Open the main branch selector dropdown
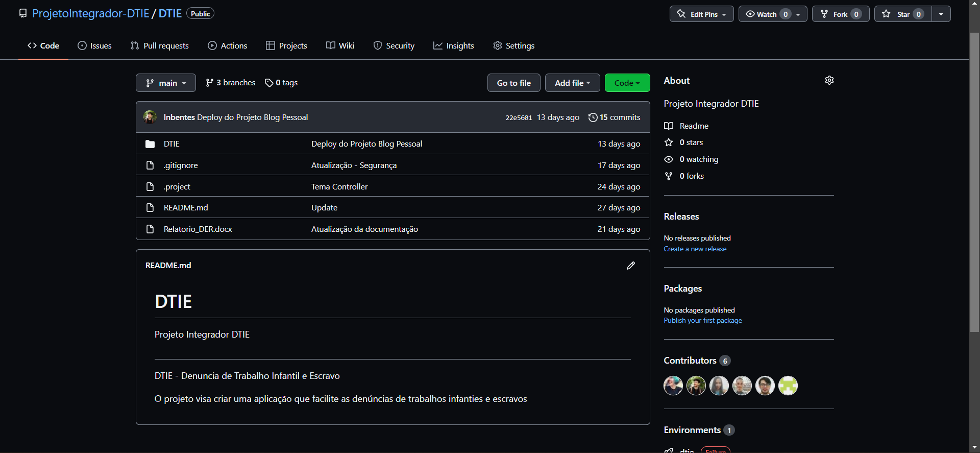The width and height of the screenshot is (980, 453). point(166,83)
